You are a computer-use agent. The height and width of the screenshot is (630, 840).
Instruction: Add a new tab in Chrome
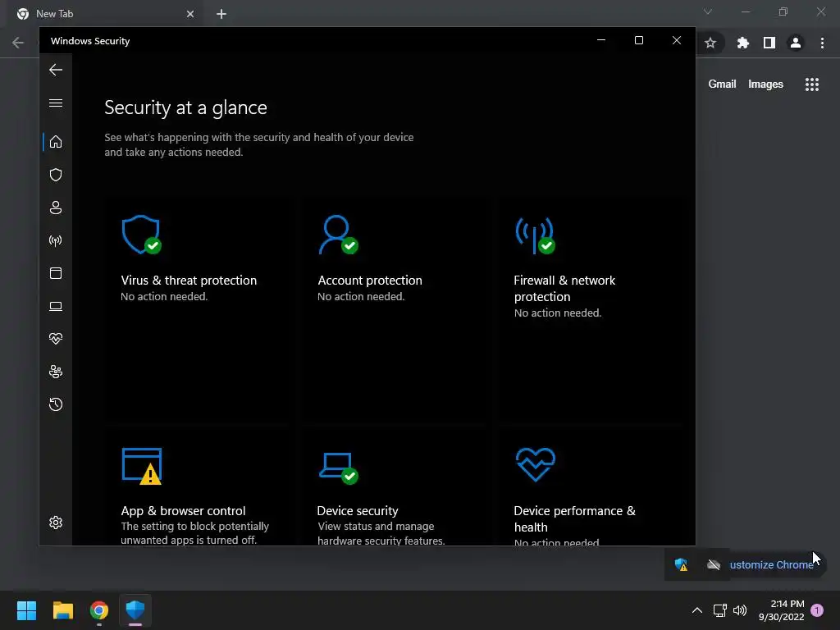(x=221, y=14)
